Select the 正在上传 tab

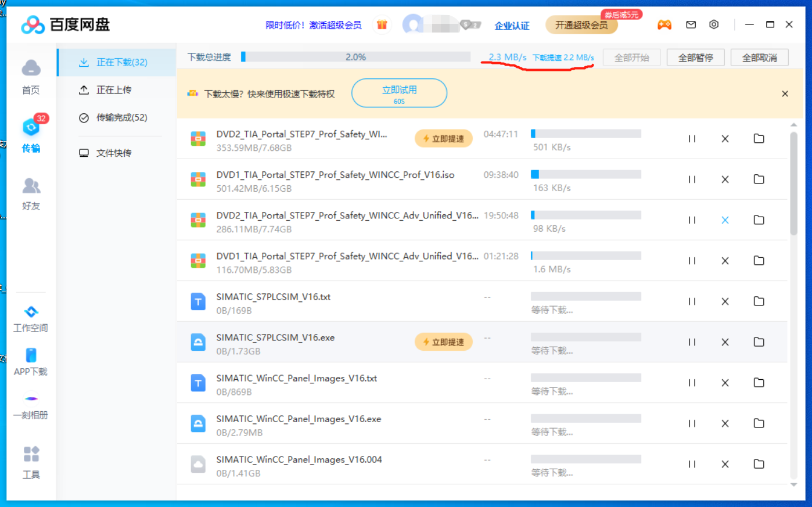pos(113,90)
